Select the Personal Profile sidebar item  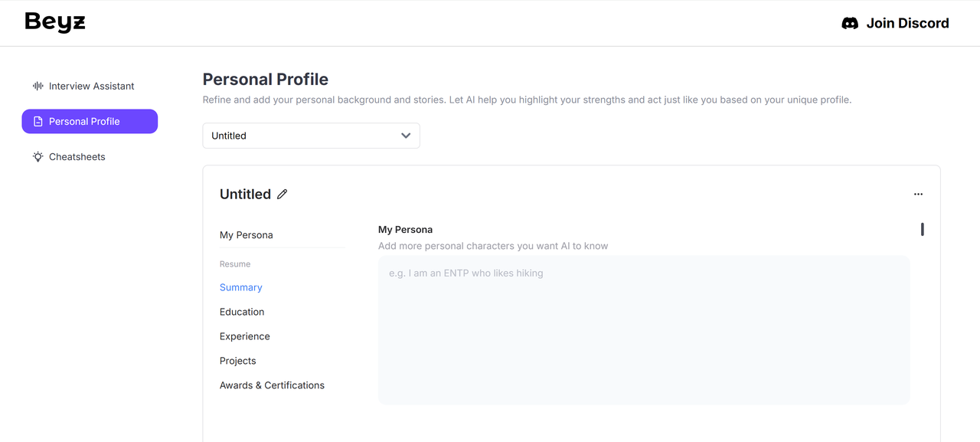[x=90, y=121]
